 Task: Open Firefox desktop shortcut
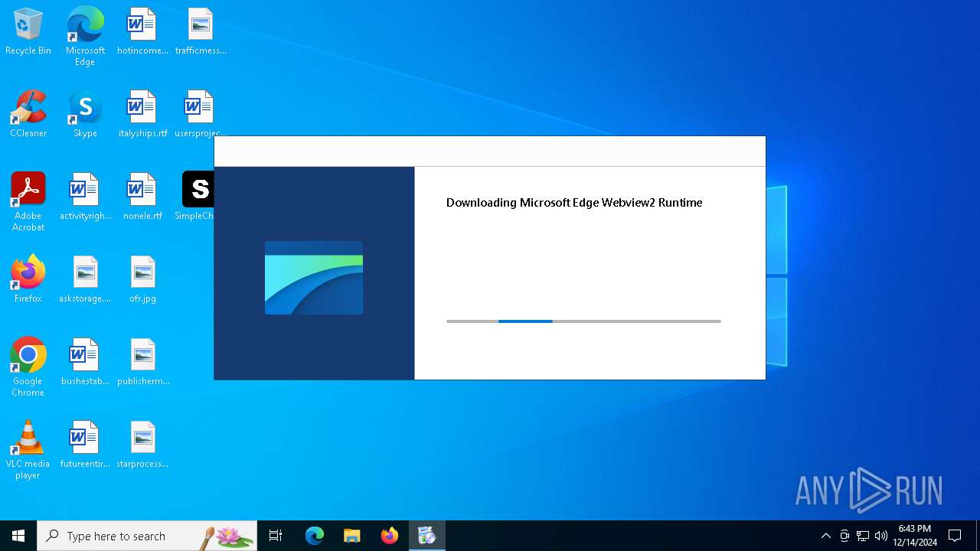pyautogui.click(x=28, y=280)
